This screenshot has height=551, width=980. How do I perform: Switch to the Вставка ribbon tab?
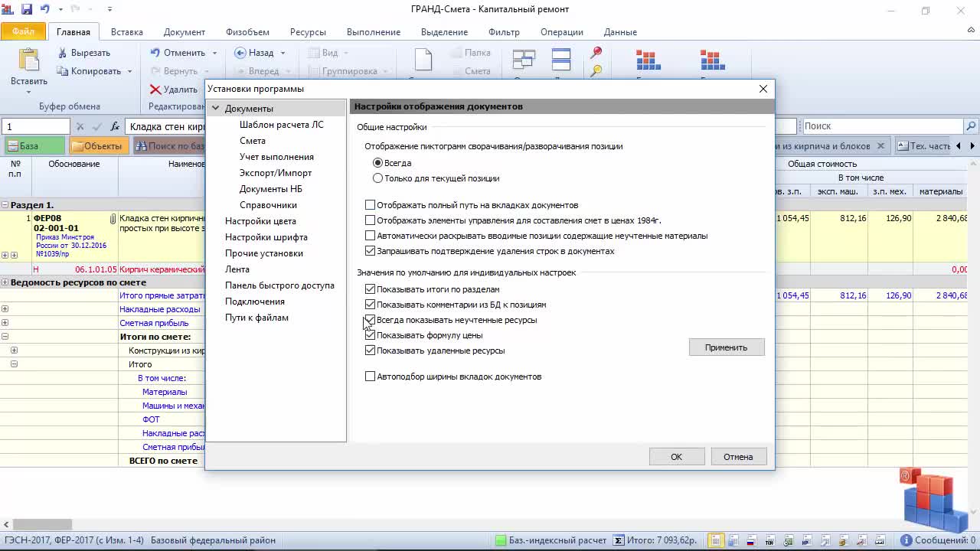click(126, 32)
